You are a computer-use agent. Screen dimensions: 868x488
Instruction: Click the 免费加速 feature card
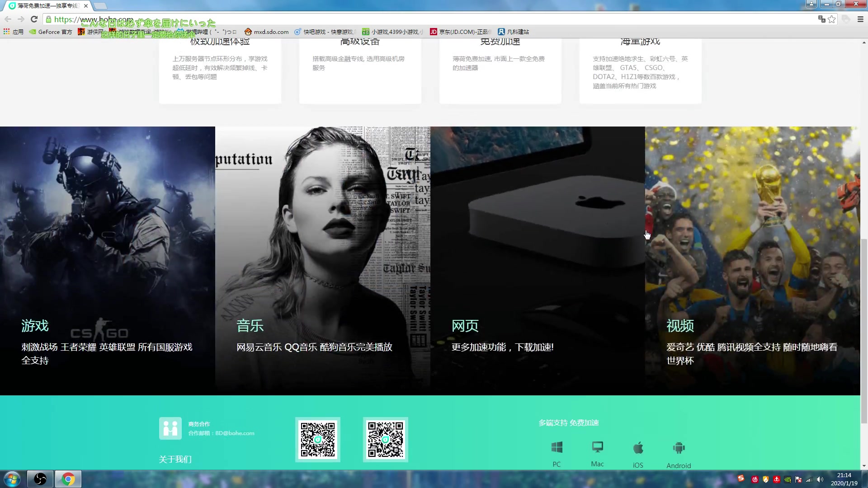[x=500, y=71]
